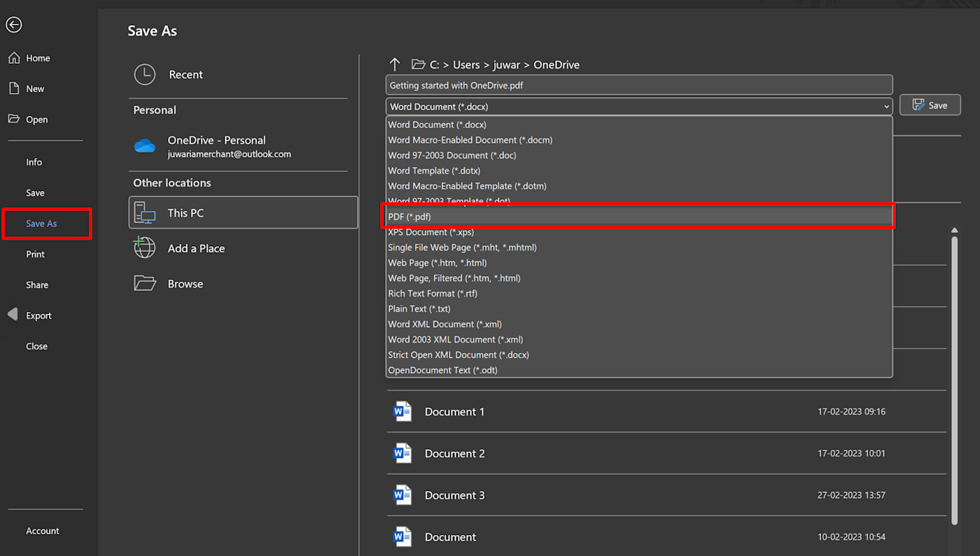
Task: Click the 27-02-2023 13:57 date
Action: tap(851, 496)
